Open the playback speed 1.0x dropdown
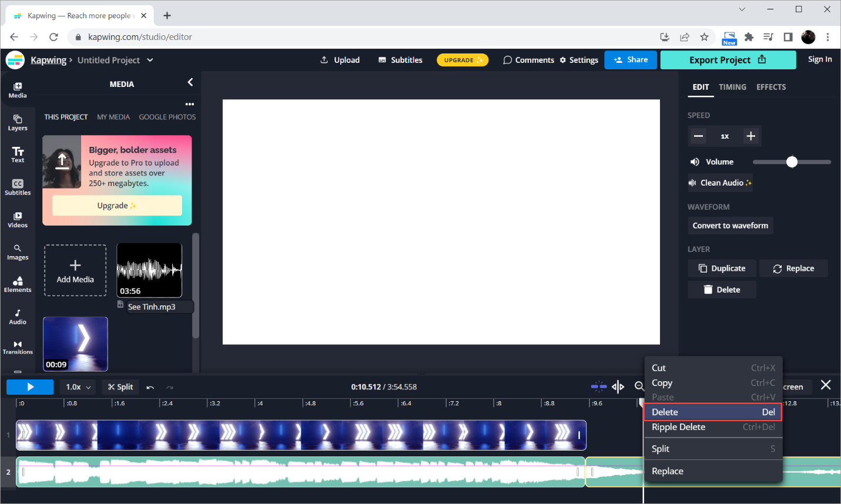841x504 pixels. coord(77,387)
